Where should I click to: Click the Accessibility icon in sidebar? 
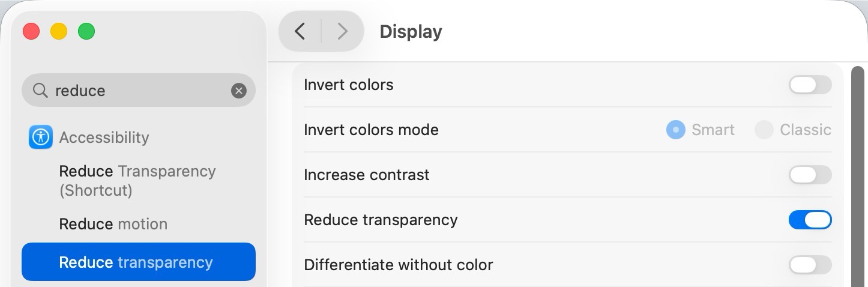pyautogui.click(x=41, y=137)
